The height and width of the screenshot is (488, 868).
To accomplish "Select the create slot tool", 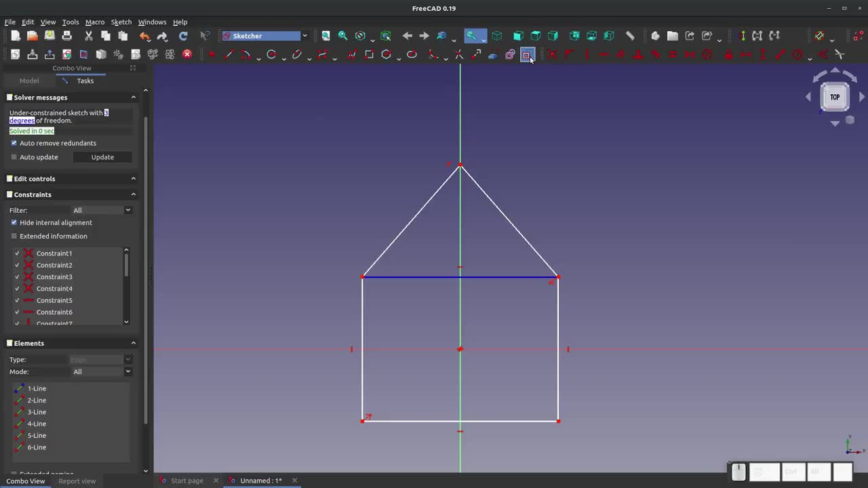I will (x=412, y=54).
